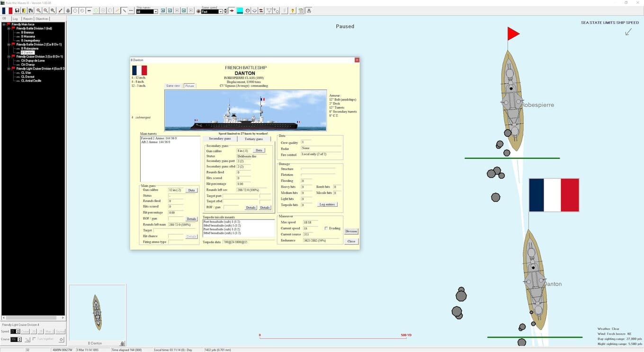Click the Division button
The width and height of the screenshot is (644, 352).
coord(351,231)
